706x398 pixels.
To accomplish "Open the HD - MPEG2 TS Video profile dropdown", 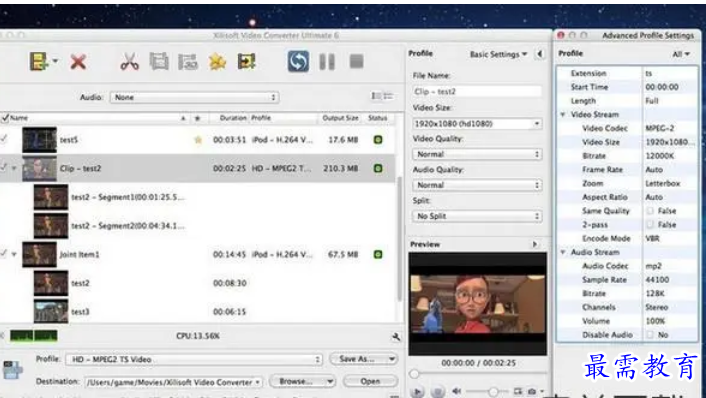I will pos(195,359).
